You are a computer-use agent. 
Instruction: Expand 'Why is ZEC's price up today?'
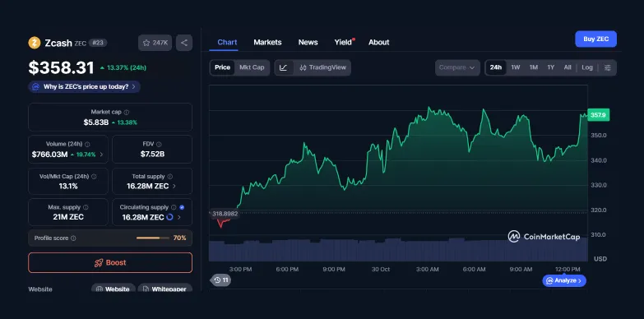click(85, 86)
